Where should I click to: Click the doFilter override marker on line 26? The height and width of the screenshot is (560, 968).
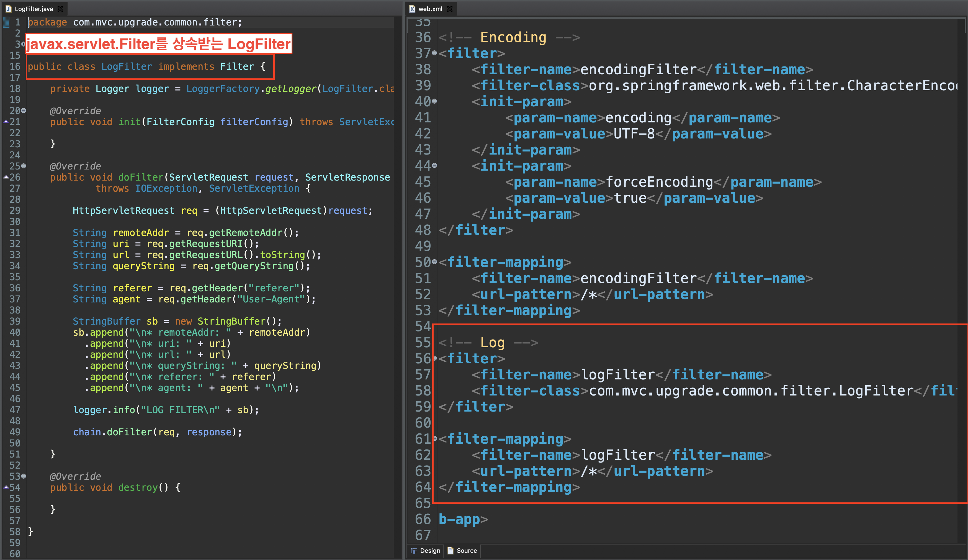point(6,177)
